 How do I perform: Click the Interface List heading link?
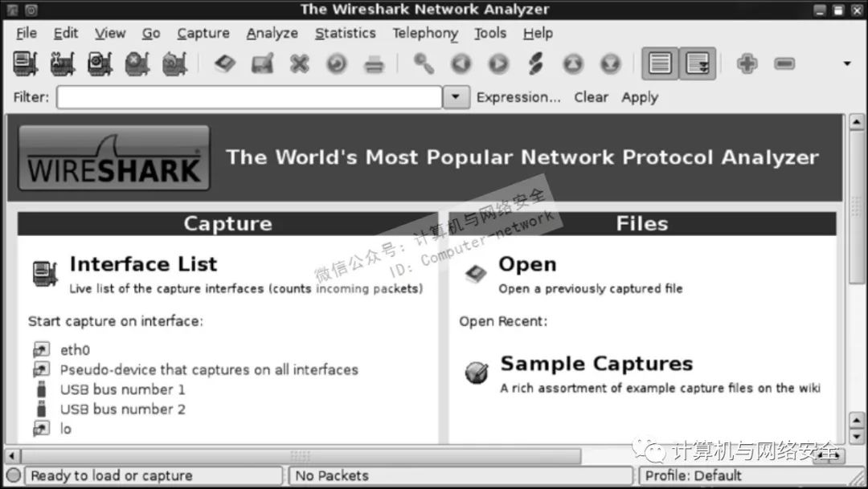(143, 264)
